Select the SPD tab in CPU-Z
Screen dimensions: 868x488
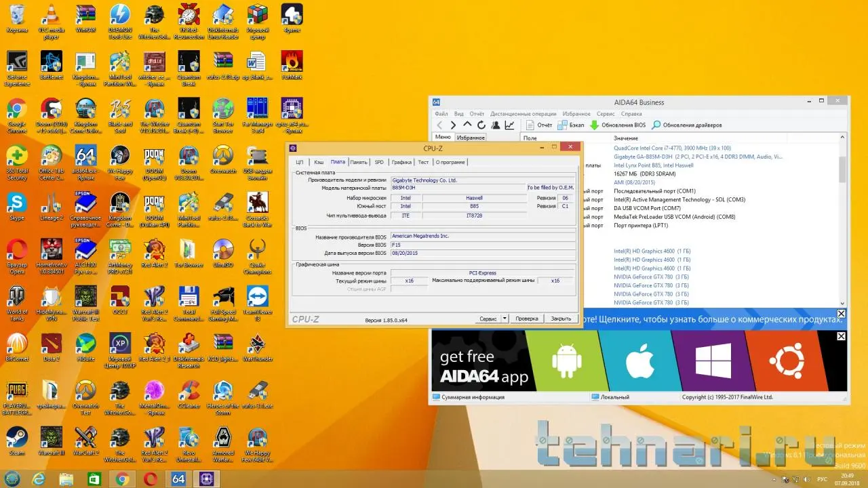pos(379,162)
